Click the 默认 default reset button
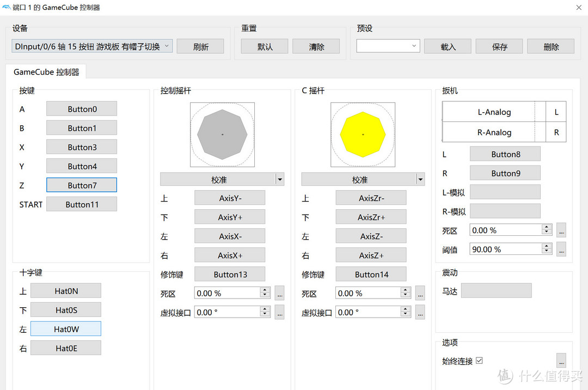 (265, 46)
